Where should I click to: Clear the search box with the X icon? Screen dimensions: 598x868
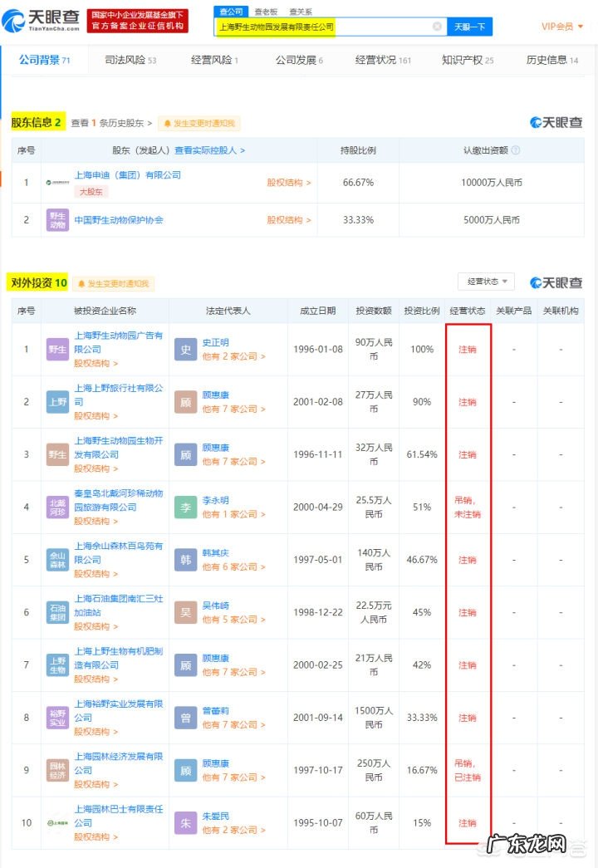[437, 27]
